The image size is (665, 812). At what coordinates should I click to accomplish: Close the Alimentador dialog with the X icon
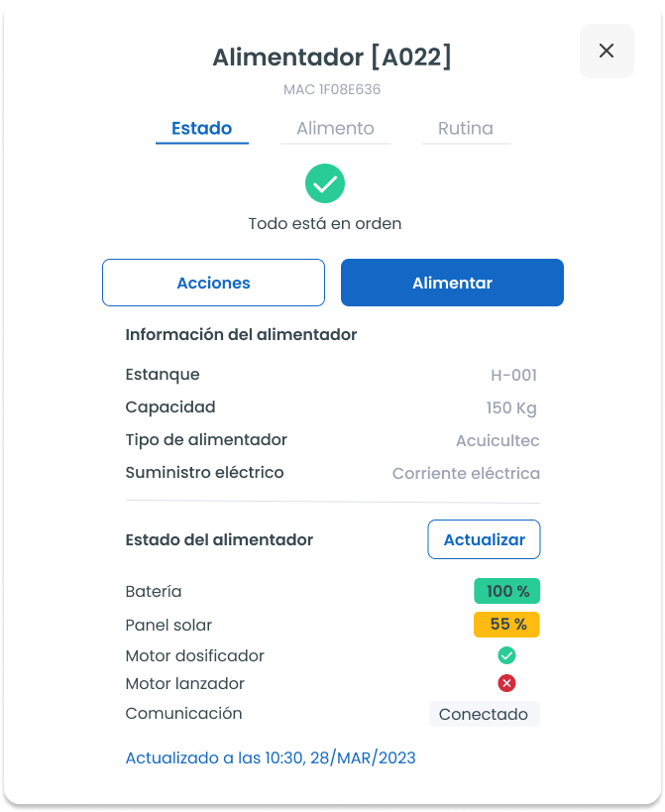click(x=607, y=51)
